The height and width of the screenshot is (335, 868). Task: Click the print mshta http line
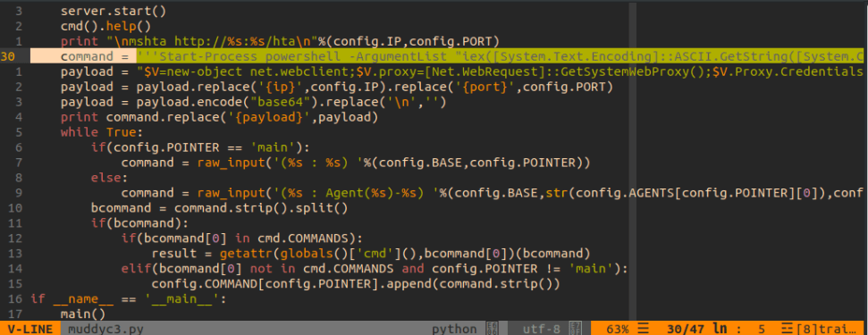pyautogui.click(x=280, y=41)
